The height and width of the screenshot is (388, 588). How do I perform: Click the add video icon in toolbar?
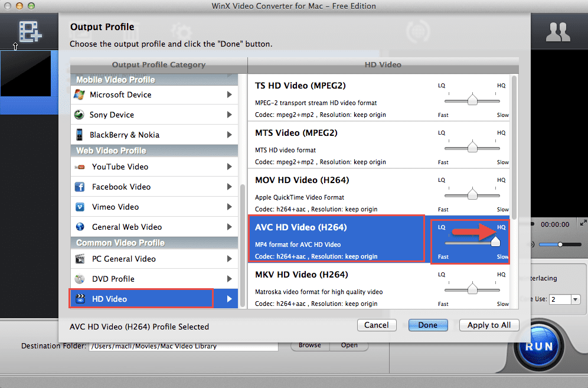(30, 32)
